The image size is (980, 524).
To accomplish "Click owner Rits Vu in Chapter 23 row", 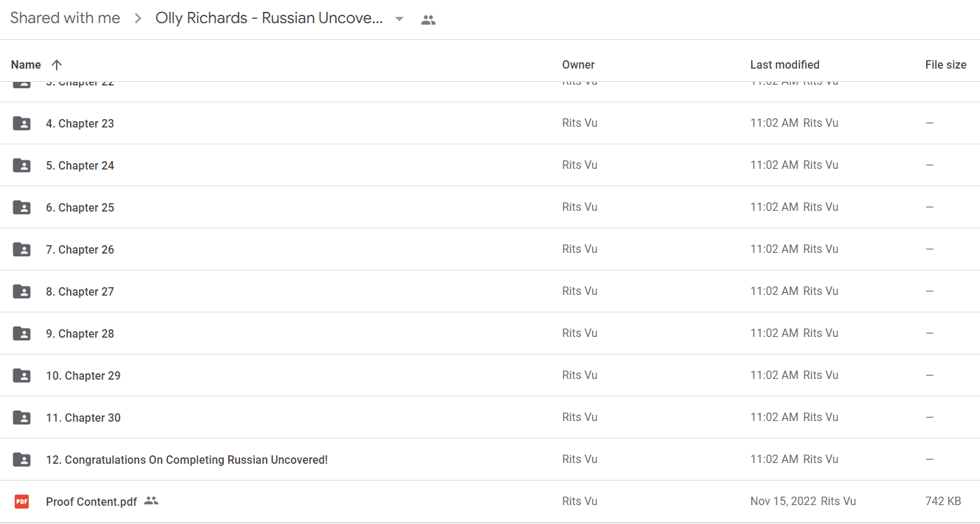I will pos(580,123).
